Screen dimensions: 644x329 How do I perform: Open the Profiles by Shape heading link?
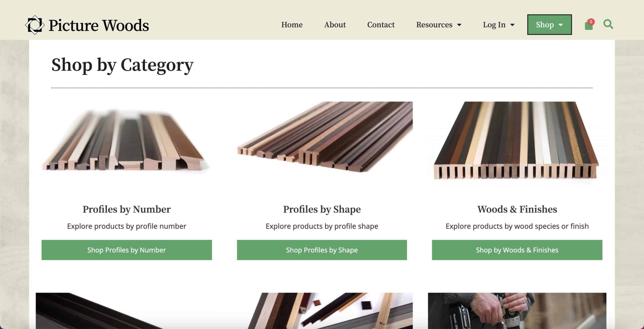[x=322, y=209]
